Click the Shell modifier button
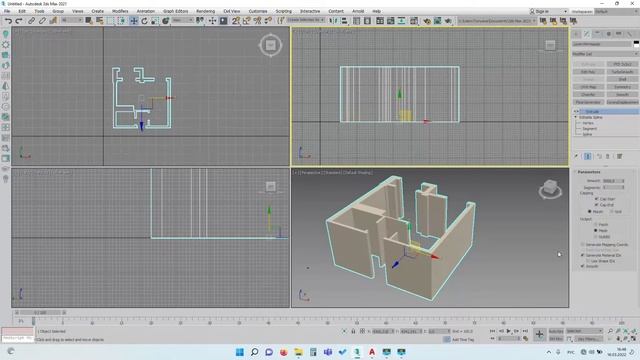This screenshot has width=640, height=360. point(622,79)
